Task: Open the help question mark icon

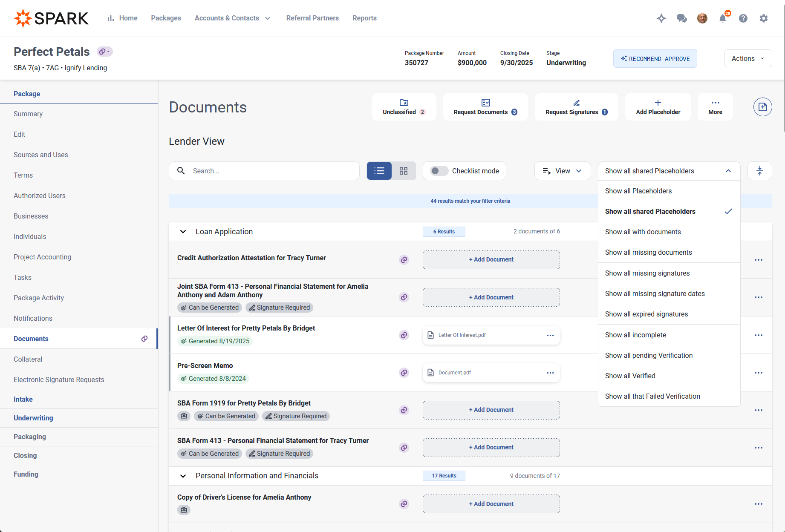Action: [x=743, y=18]
